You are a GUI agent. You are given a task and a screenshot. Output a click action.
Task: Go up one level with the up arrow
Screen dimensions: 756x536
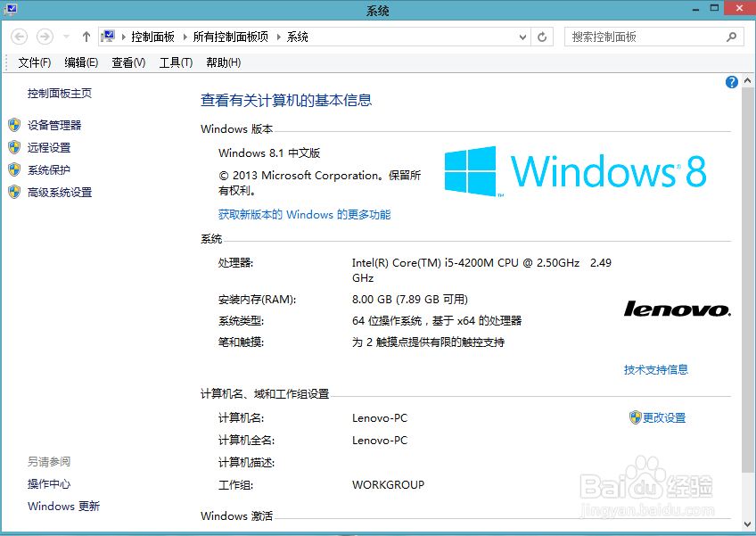tap(86, 37)
